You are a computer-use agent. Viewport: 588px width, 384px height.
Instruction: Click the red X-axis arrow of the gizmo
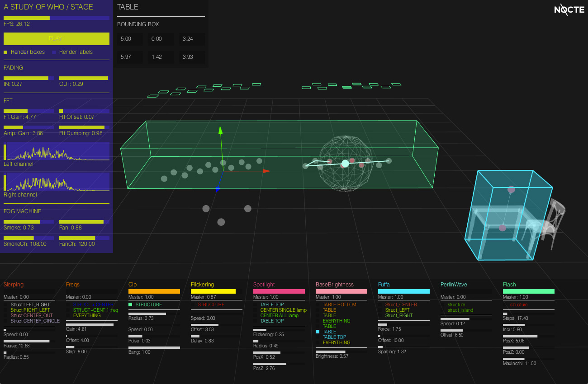click(x=266, y=171)
